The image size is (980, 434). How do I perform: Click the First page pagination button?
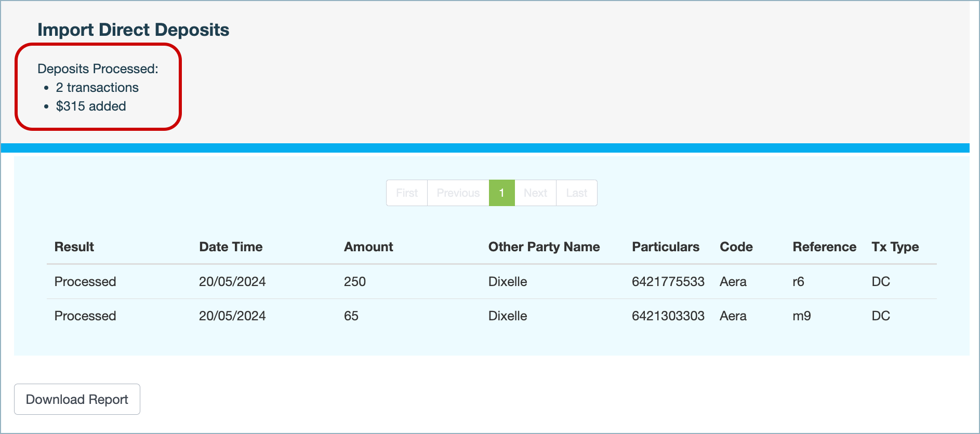coord(406,193)
